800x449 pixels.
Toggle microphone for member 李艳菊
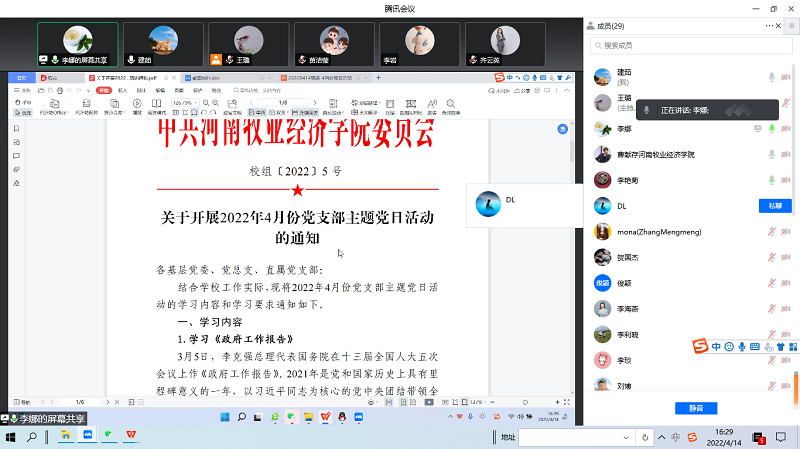pyautogui.click(x=771, y=180)
